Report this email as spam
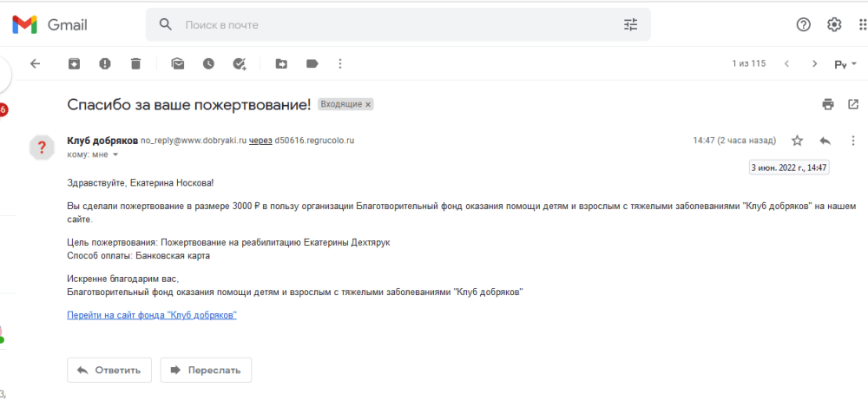868x414 pixels. coord(105,63)
